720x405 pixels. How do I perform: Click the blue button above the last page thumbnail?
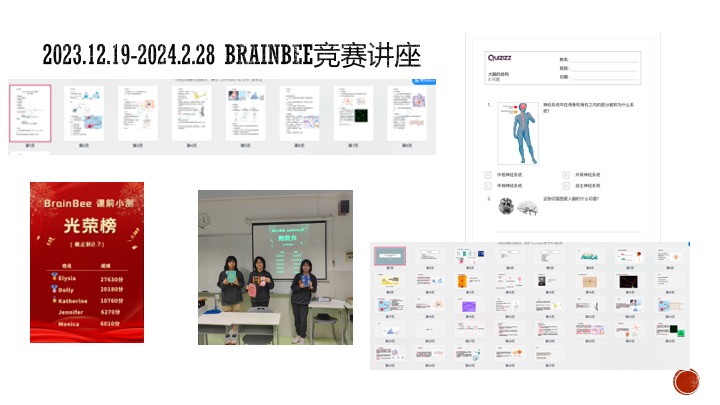coord(424,82)
